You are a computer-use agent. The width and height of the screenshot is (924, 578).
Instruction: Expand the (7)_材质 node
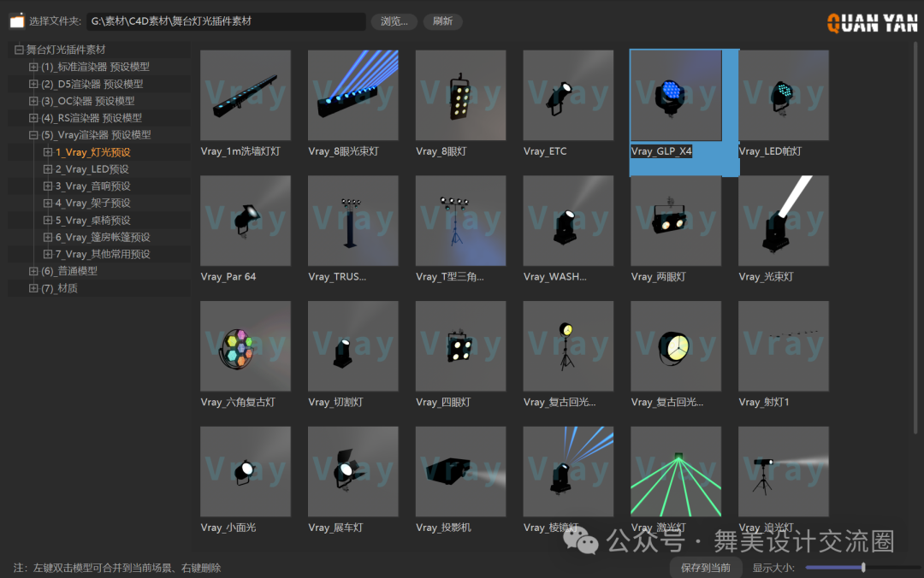click(33, 288)
